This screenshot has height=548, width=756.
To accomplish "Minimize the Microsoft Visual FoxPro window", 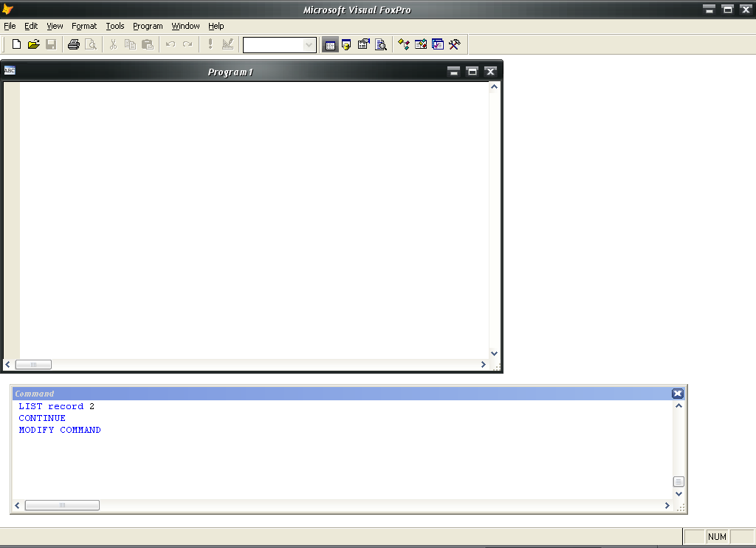I will (709, 9).
